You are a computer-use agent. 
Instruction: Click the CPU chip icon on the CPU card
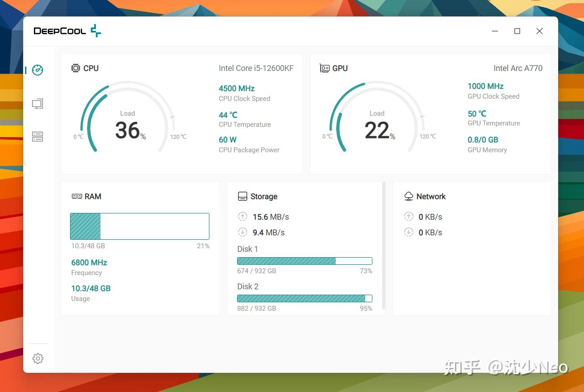tap(75, 68)
